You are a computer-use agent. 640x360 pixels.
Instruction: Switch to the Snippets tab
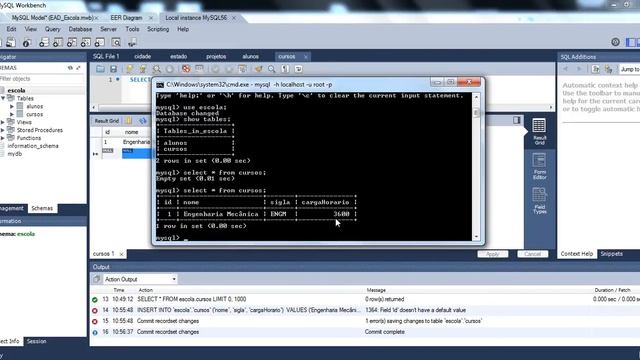point(611,254)
